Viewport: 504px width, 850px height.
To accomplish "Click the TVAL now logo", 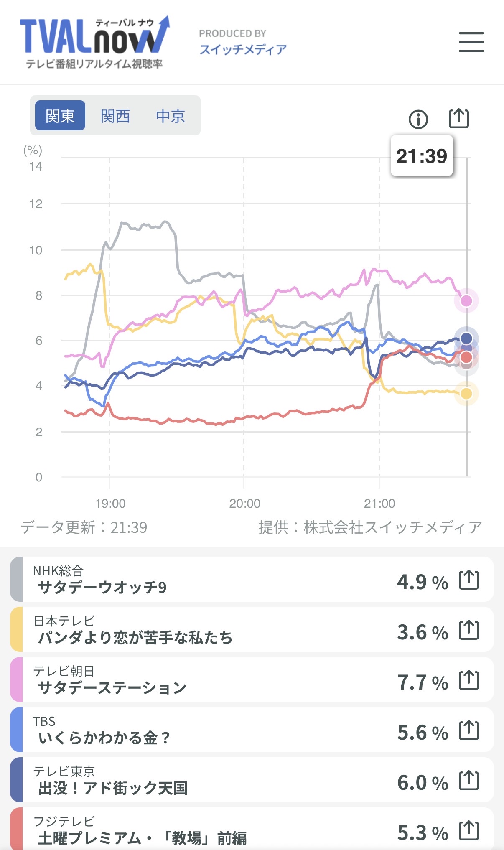I will pos(94,42).
